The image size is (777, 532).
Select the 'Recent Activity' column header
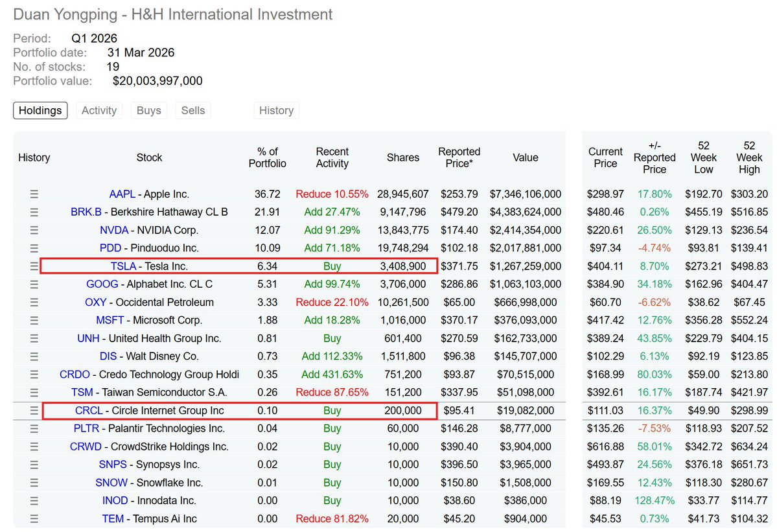point(332,157)
